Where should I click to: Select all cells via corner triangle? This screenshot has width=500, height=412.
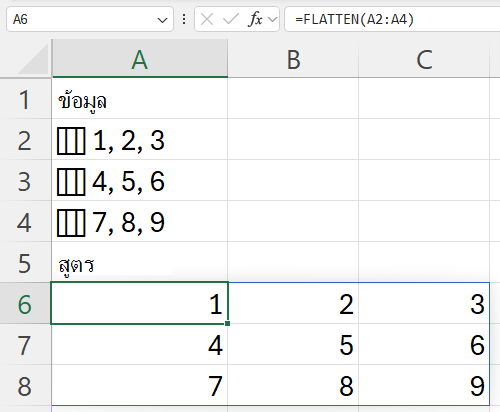(x=33, y=59)
